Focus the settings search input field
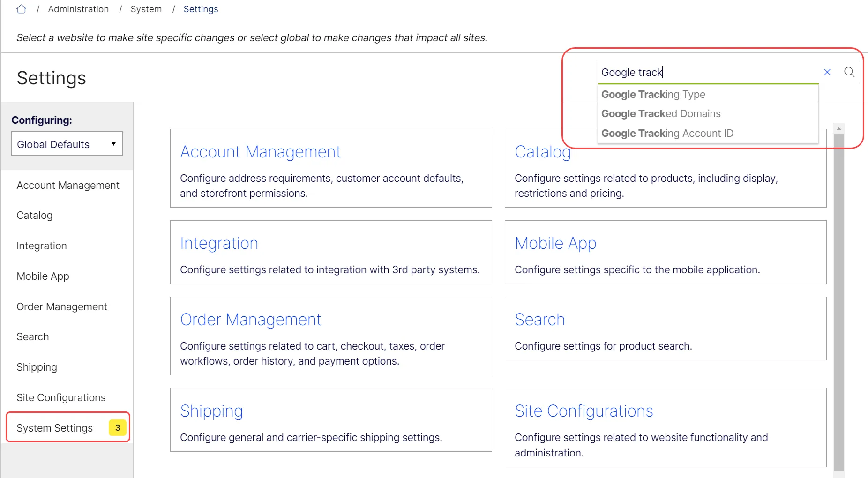 pyautogui.click(x=708, y=72)
